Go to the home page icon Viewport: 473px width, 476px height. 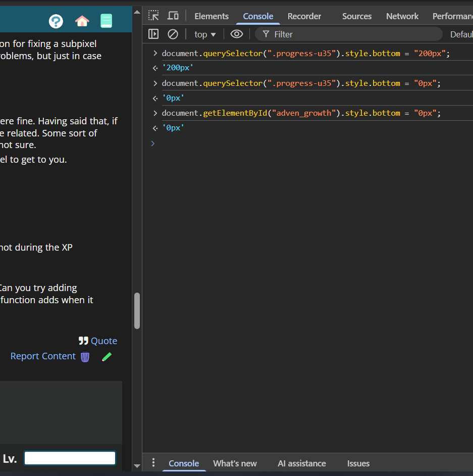click(82, 21)
